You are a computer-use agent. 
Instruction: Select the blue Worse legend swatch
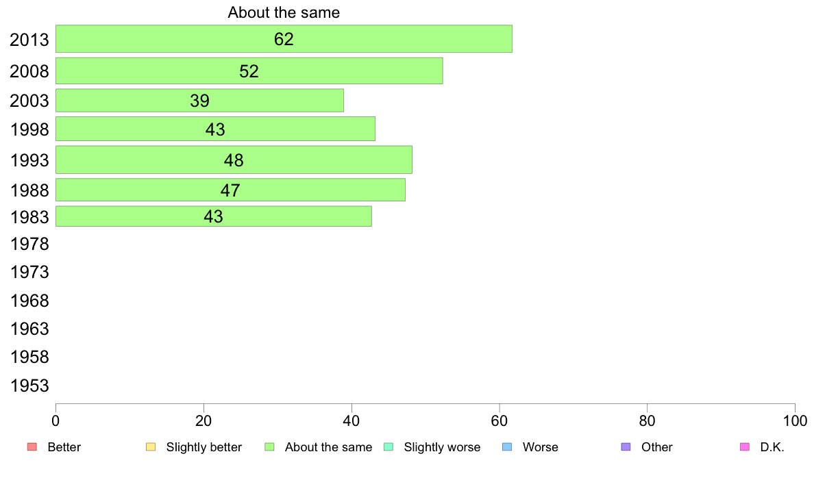(507, 447)
